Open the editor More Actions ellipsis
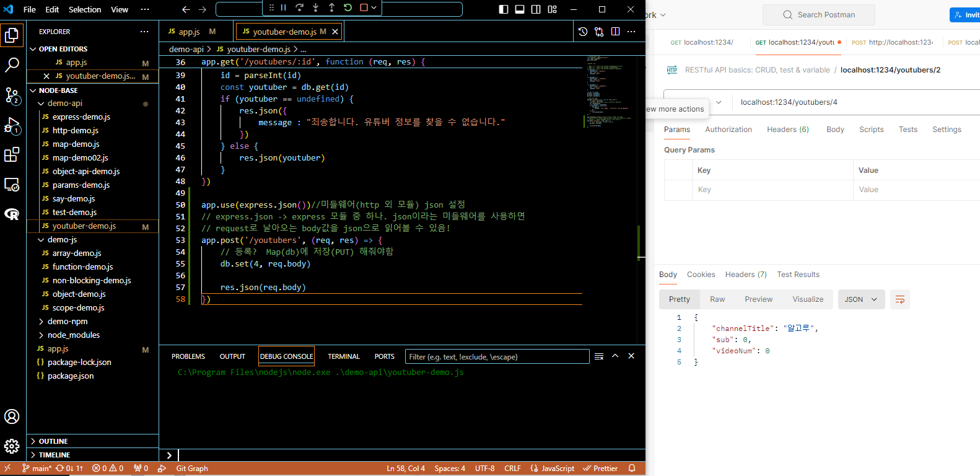980x476 pixels. coord(631,32)
